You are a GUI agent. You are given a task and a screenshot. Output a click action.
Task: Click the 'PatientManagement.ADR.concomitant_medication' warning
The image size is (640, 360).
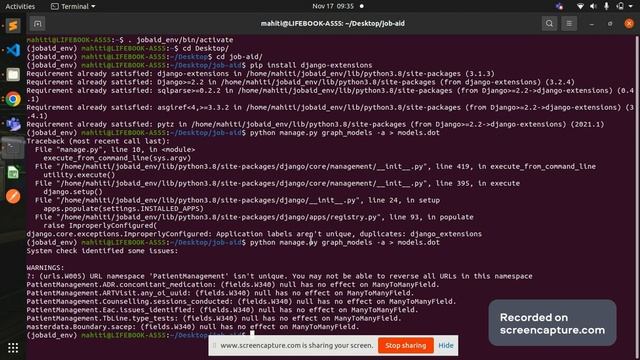click(x=233, y=285)
